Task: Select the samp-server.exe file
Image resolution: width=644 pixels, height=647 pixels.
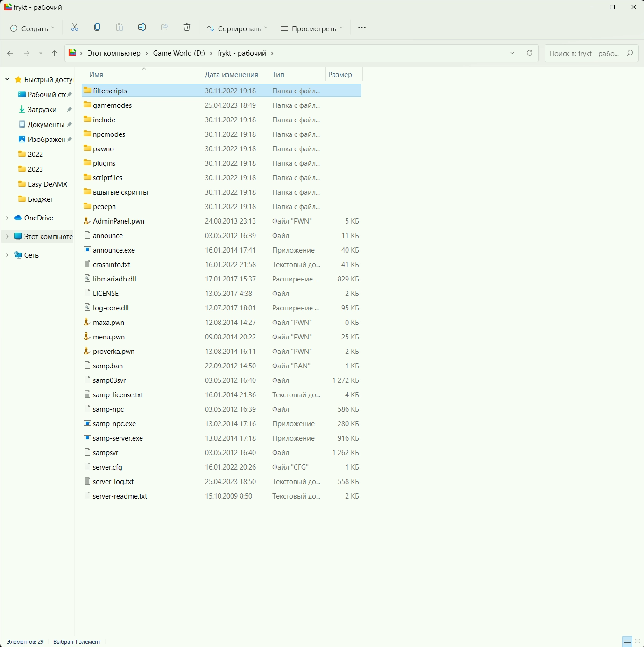Action: point(118,438)
